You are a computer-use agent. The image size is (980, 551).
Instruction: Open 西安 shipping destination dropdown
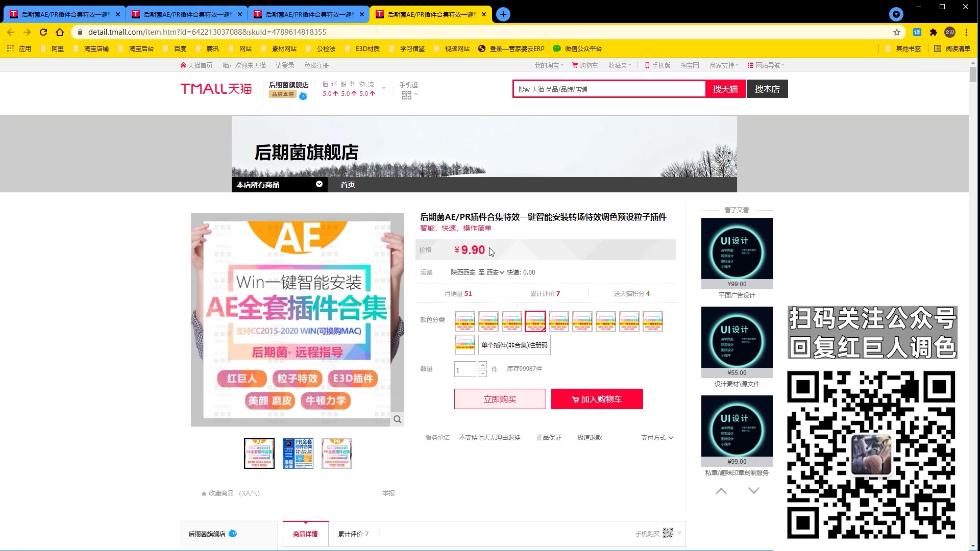495,272
